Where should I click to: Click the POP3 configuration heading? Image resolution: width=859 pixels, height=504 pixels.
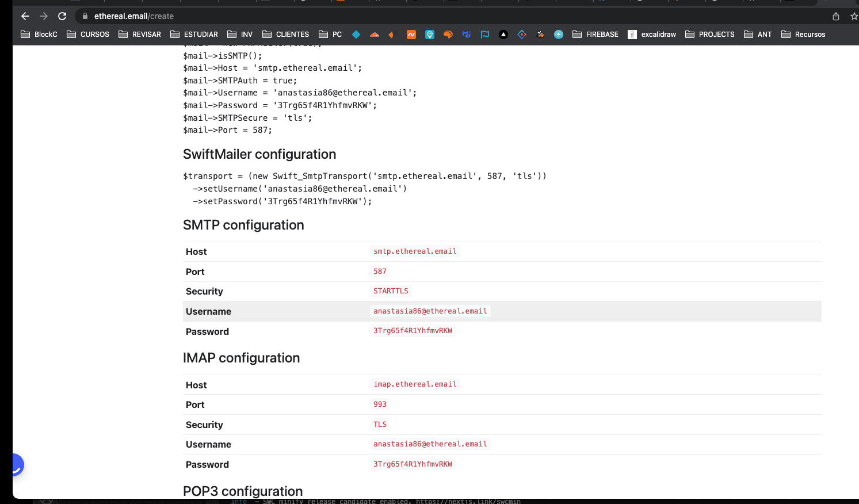243,491
